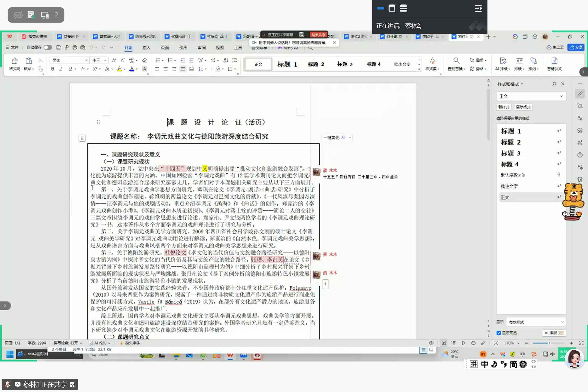Click the clear formatting eraser icon
Viewport: 588px width, 392px height.
pyautogui.click(x=144, y=60)
